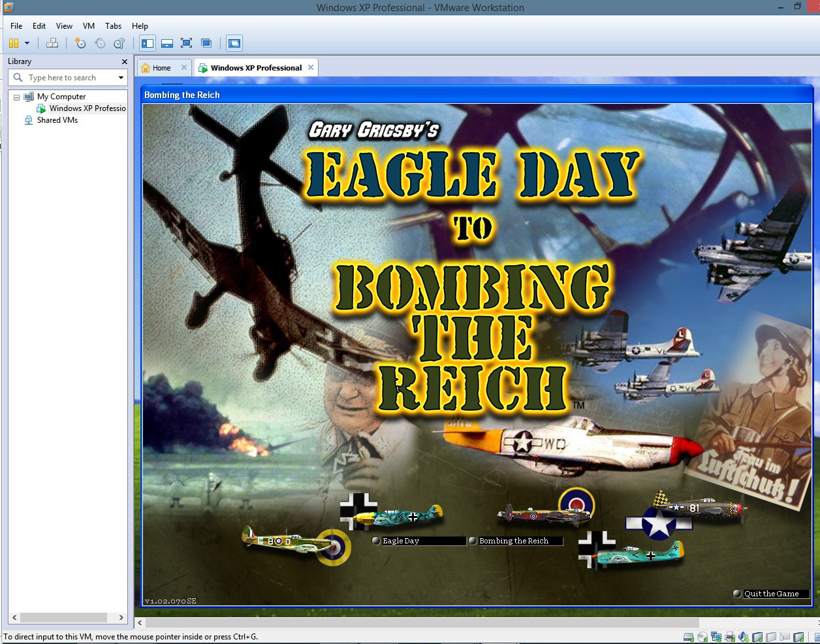The width and height of the screenshot is (820, 644).
Task: Open the Help menu
Action: coord(140,26)
